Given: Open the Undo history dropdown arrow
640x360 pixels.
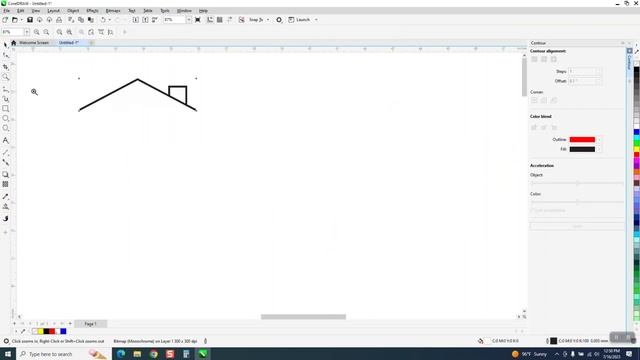Looking at the screenshot, I should click(109, 20).
